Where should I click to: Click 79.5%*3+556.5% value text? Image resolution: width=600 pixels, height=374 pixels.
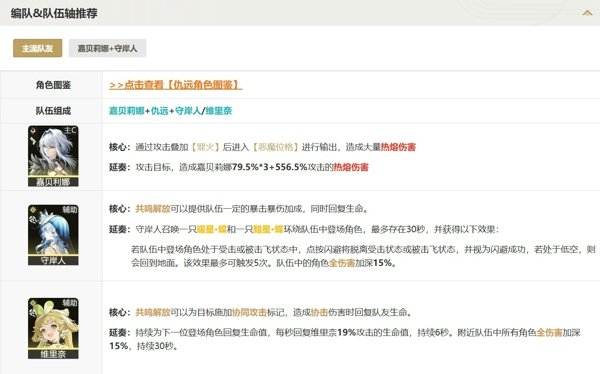[x=270, y=167]
